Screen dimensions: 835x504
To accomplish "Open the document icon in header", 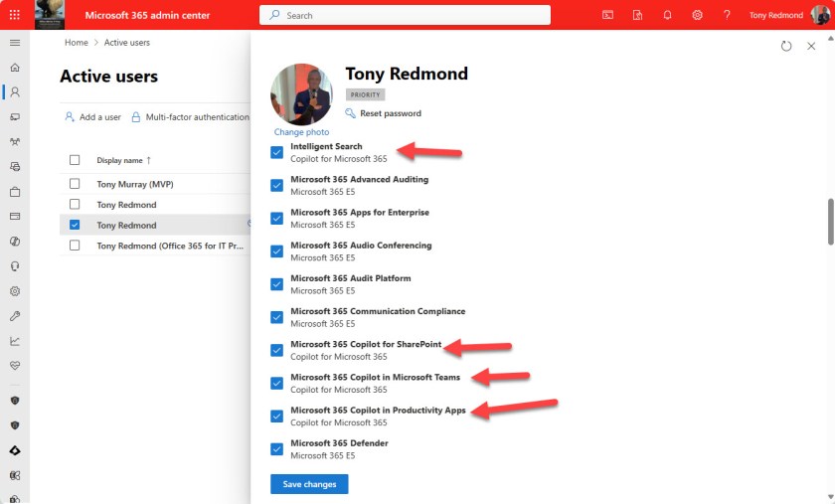I will pyautogui.click(x=637, y=15).
